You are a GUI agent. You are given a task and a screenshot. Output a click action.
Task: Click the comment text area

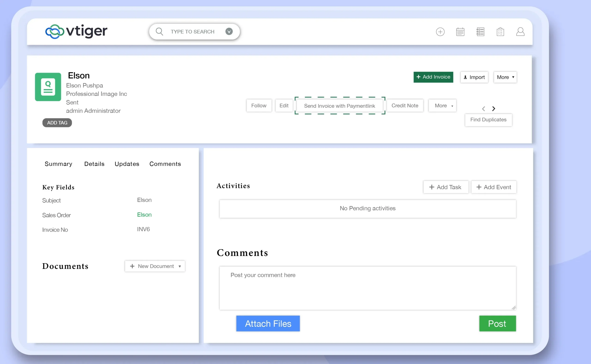(x=367, y=288)
